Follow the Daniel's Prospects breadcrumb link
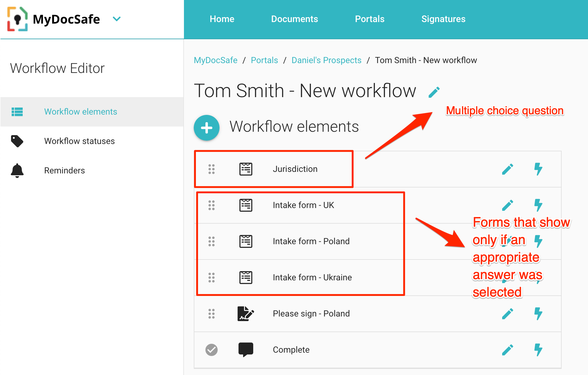 click(326, 60)
